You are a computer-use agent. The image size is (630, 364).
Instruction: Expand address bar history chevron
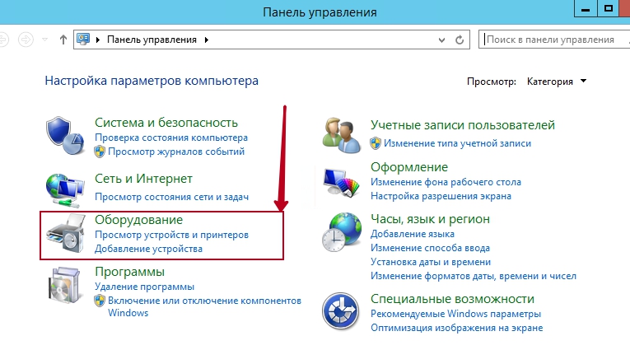tap(441, 40)
